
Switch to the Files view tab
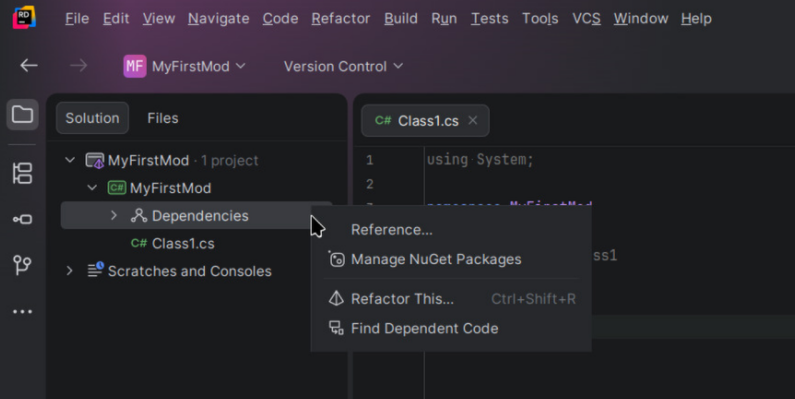point(163,118)
